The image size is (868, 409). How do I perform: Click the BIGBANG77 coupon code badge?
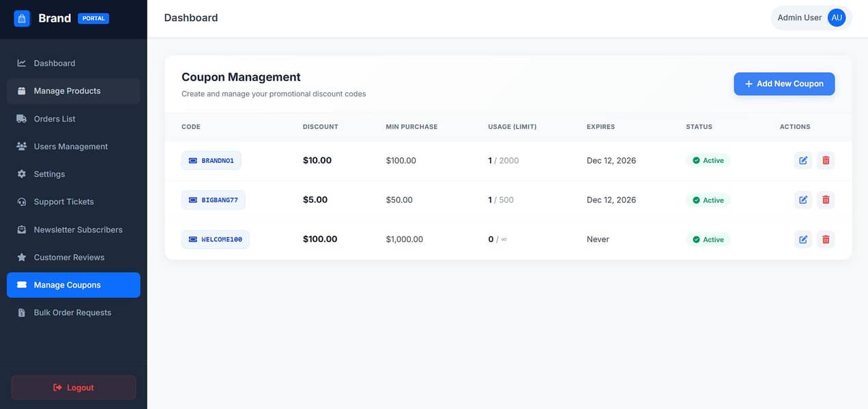click(214, 200)
